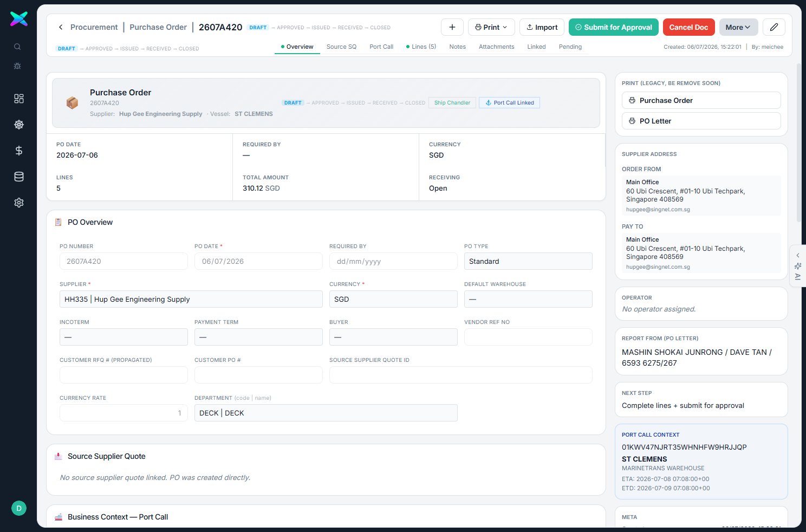Click the PO Date input field

tap(258, 261)
